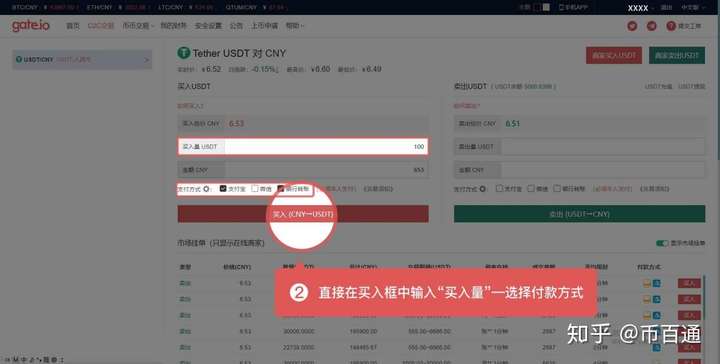Open the 手机APP phone icon link
The width and height of the screenshot is (720, 364).
point(573,7)
